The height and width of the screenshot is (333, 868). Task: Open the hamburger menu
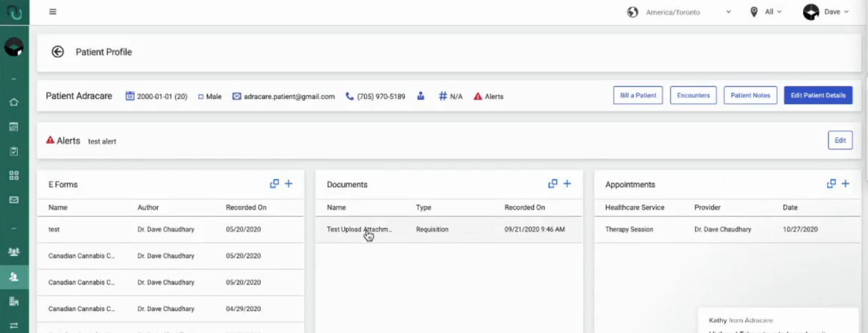(x=53, y=12)
